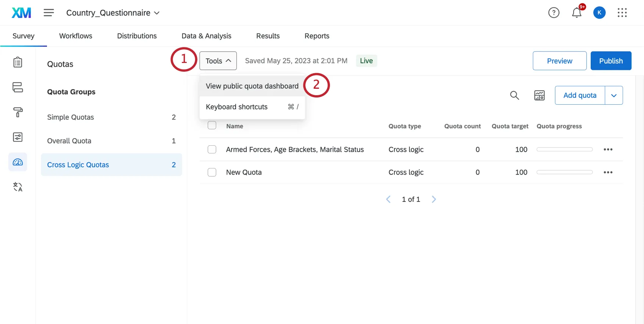Check the Armed Forces quota checkbox
The image size is (644, 324).
tap(212, 149)
